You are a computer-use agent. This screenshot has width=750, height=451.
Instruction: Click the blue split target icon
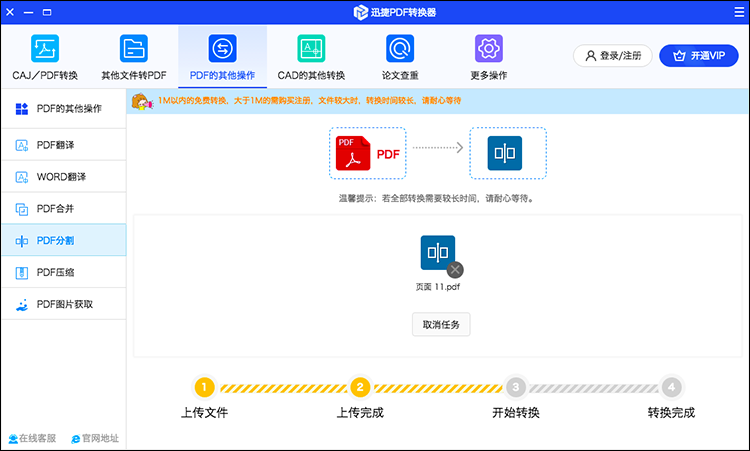tap(505, 153)
